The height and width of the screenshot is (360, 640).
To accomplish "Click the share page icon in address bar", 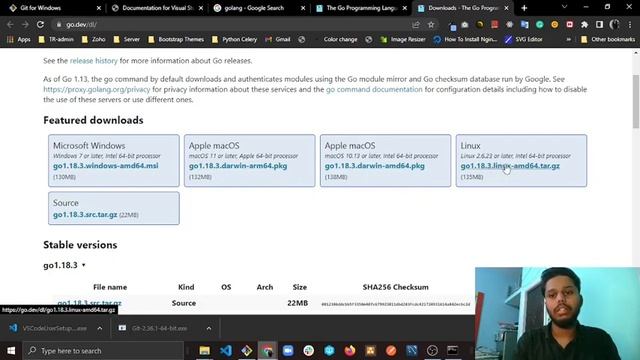I will tap(416, 24).
